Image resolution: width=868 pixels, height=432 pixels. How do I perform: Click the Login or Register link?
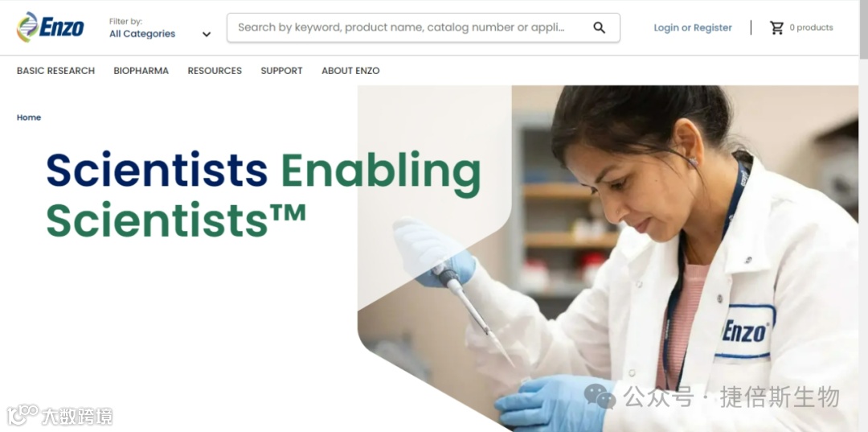[693, 27]
